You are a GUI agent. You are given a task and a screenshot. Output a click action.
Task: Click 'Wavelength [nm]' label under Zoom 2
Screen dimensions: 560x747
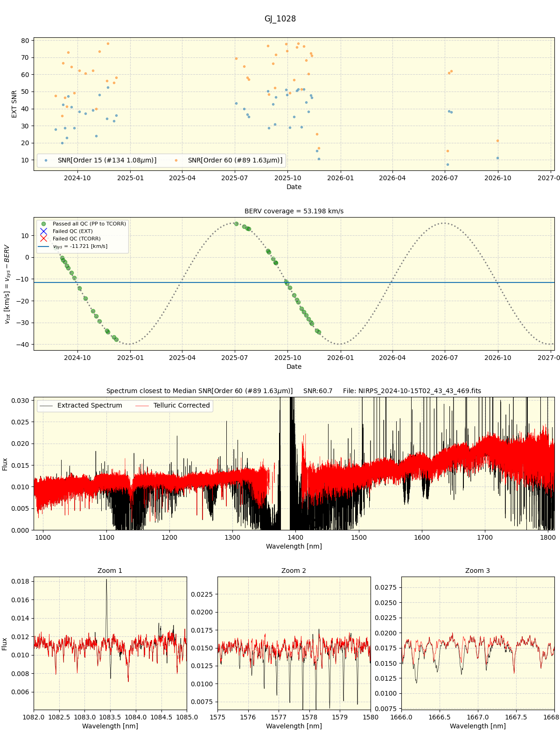(x=294, y=726)
